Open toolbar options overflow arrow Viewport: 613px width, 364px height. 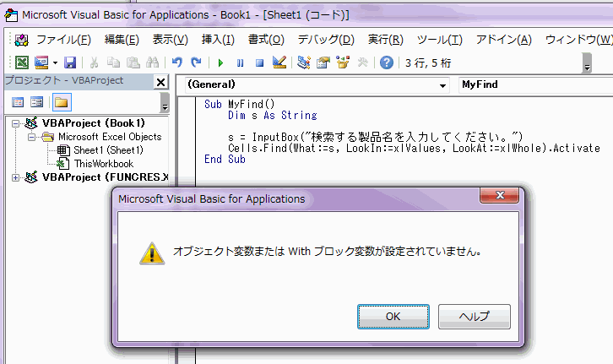click(587, 63)
